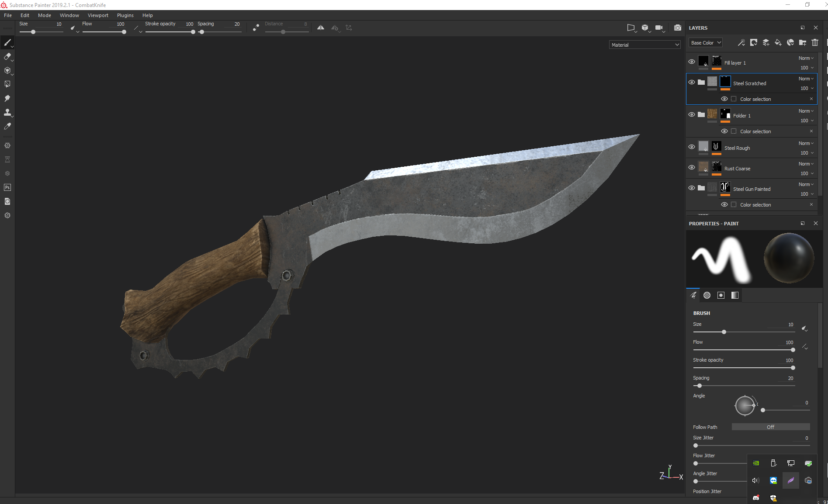Open opacity dropdown for Steel Gun Painted
The image size is (828, 504).
(807, 194)
